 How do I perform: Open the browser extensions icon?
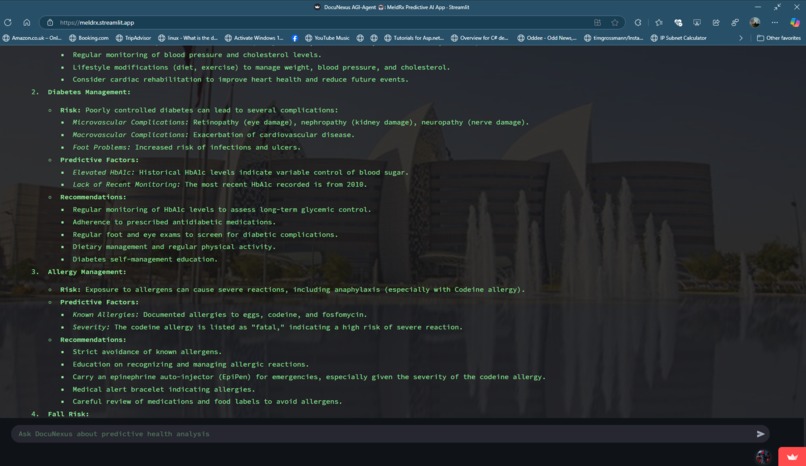click(x=638, y=23)
